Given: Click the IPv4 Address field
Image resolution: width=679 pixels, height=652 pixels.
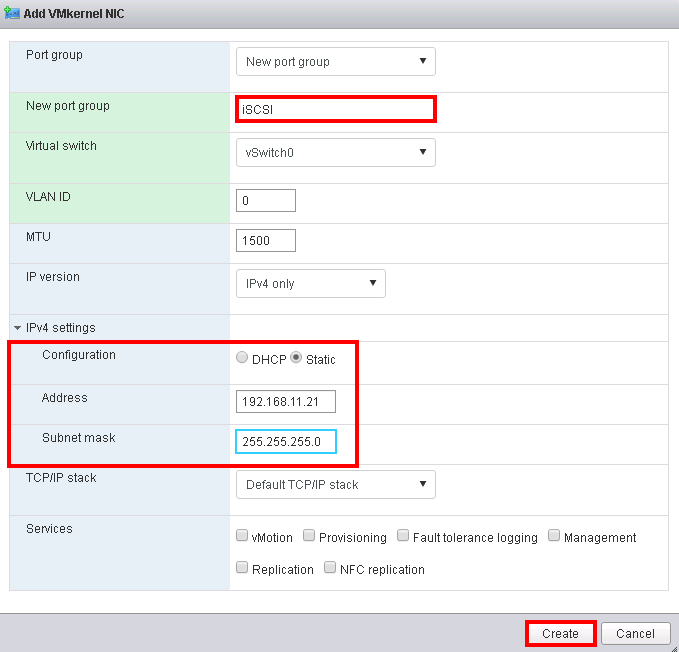Looking at the screenshot, I should coord(286,402).
